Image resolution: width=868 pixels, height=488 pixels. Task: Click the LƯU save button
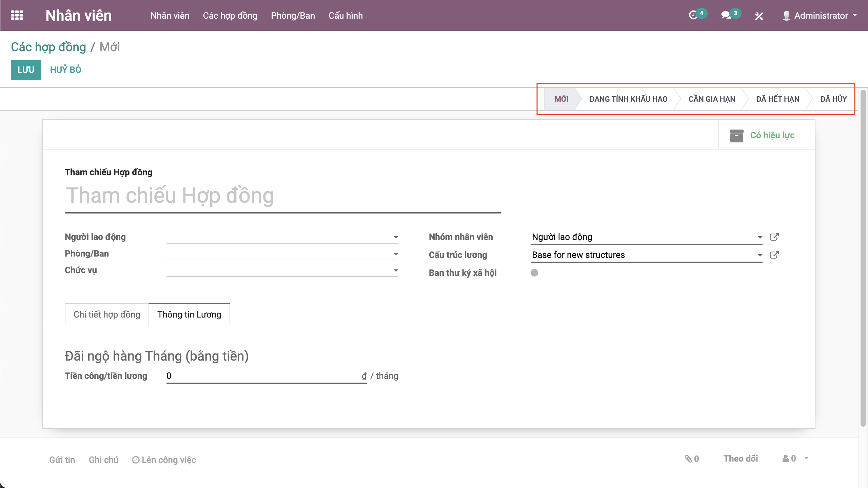coord(26,70)
